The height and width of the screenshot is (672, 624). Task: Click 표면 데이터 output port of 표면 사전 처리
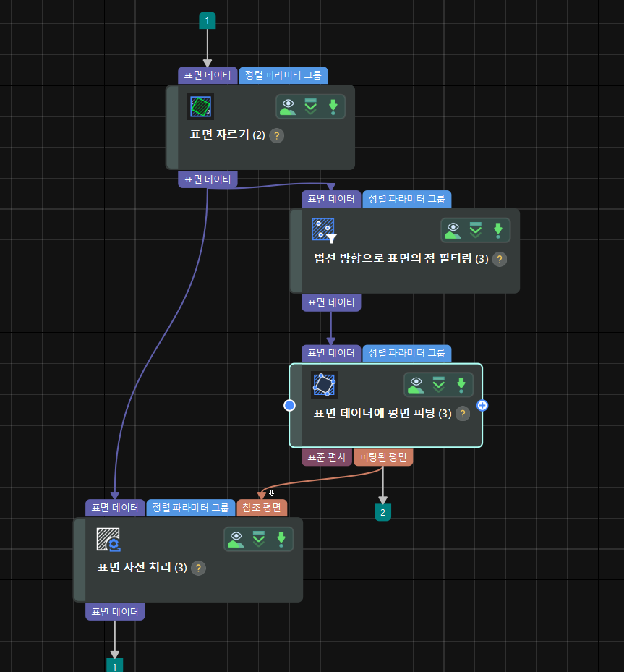click(115, 612)
